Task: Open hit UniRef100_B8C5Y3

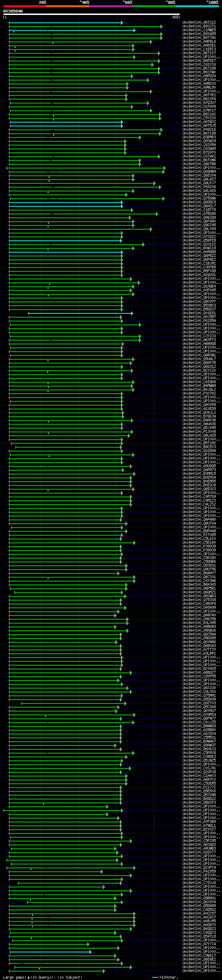Action: [x=199, y=447]
